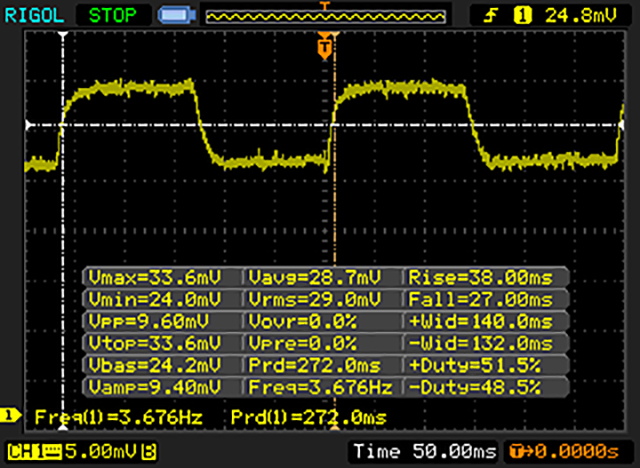Click the Vmin=24.0mV measurement
The image size is (640, 468).
155,299
